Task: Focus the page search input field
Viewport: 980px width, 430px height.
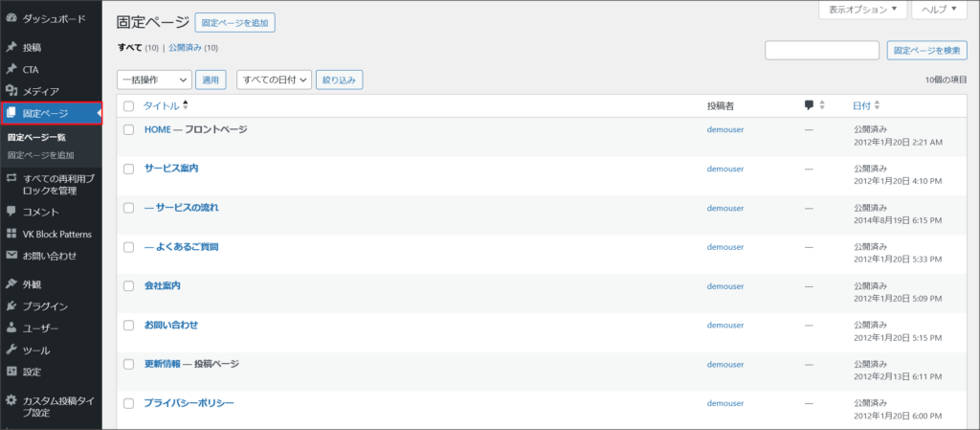Action: click(x=821, y=51)
